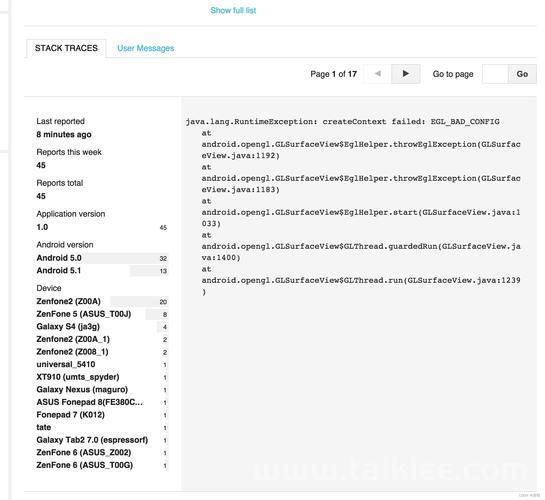The width and height of the screenshot is (545, 500).
Task: Filter by Android 5.1 version
Action: click(102, 271)
